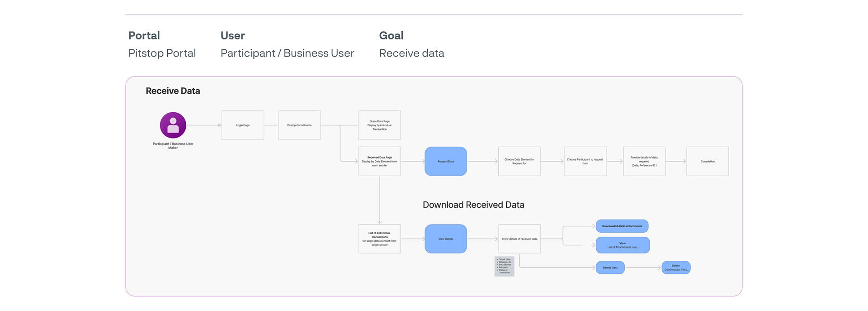868x311 pixels.
Task: Select Choose Data Element to Request box
Action: pos(519,161)
